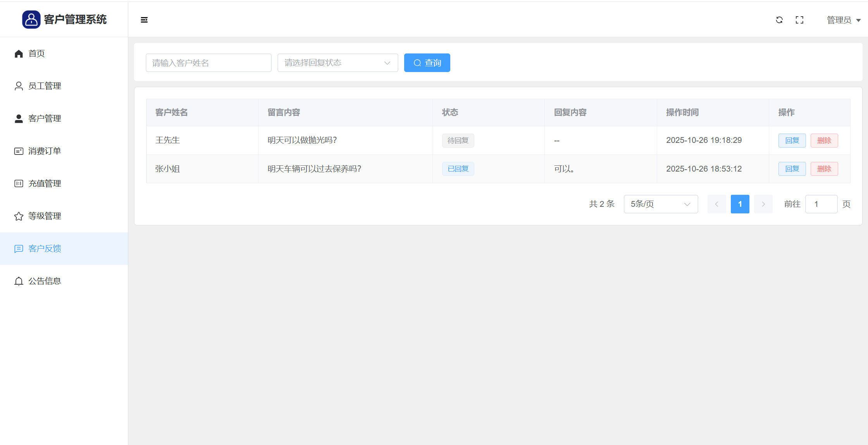Click the 等级管理 star icon
Screen dimensions: 868x445
pyautogui.click(x=19, y=216)
